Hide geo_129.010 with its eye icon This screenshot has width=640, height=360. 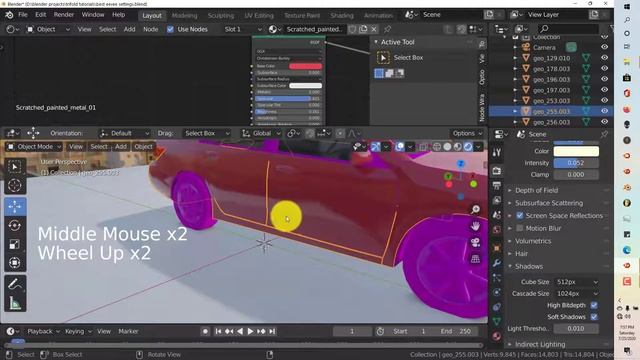604,58
